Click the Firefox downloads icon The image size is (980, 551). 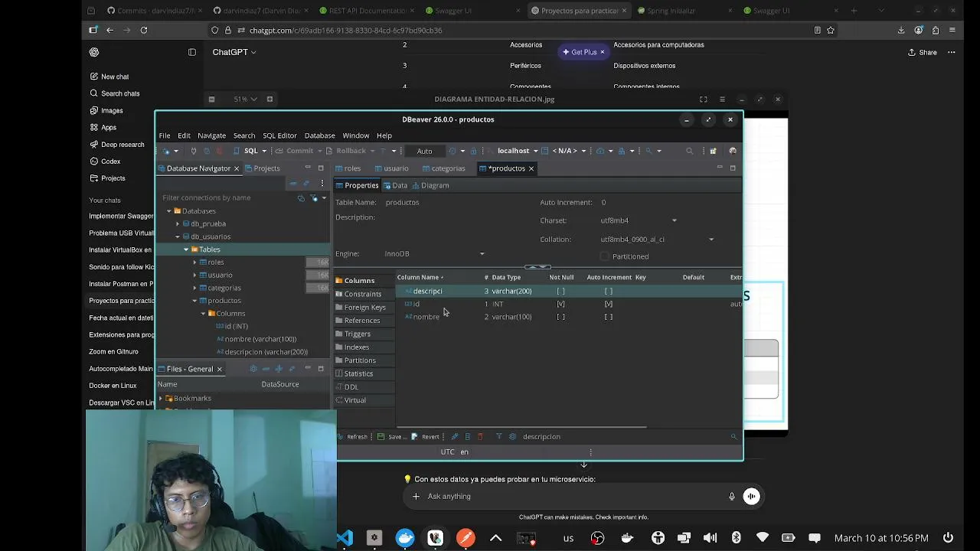pos(901,30)
